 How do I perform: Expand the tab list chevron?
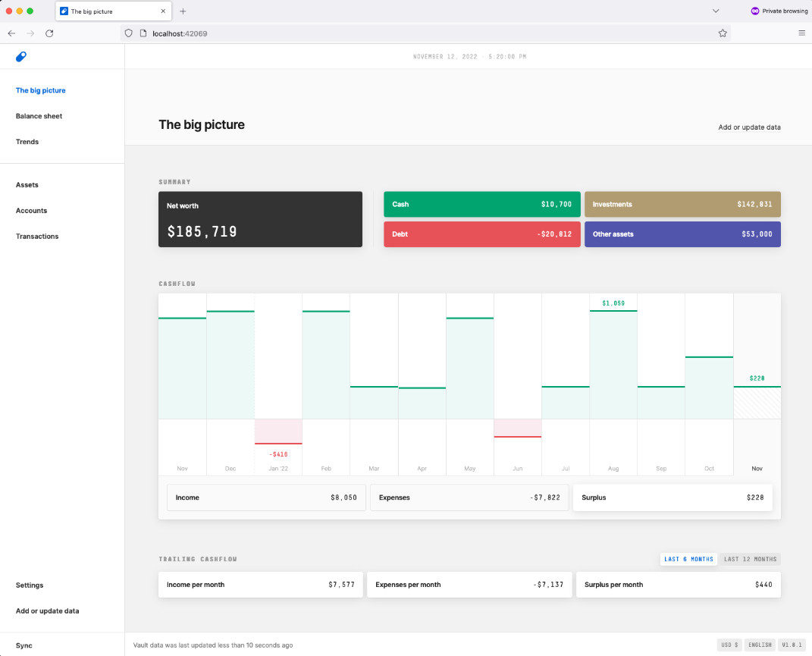coord(716,11)
